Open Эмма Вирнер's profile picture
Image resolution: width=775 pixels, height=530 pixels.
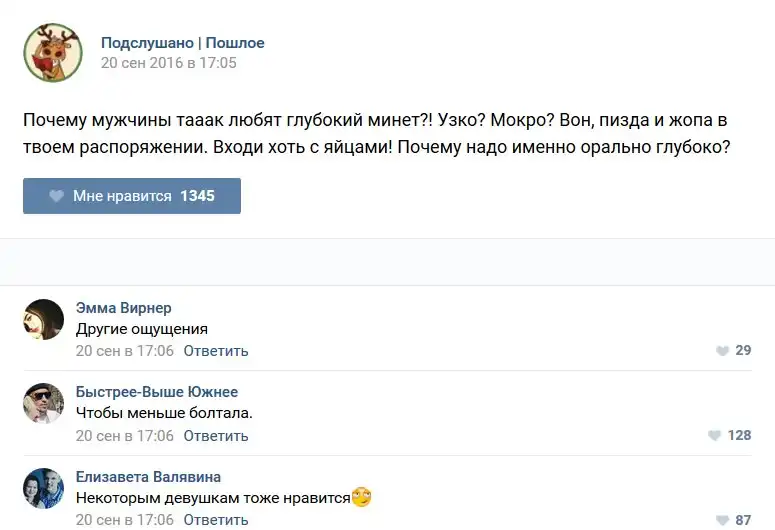tap(44, 319)
